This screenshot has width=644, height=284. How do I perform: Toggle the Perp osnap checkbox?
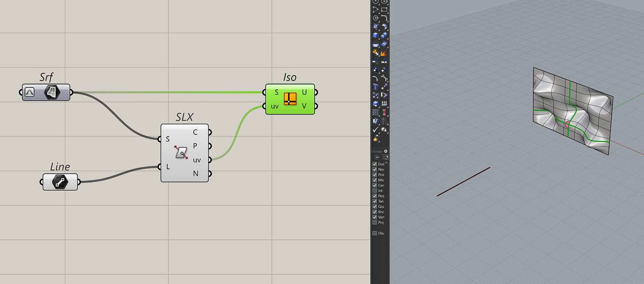(375, 196)
